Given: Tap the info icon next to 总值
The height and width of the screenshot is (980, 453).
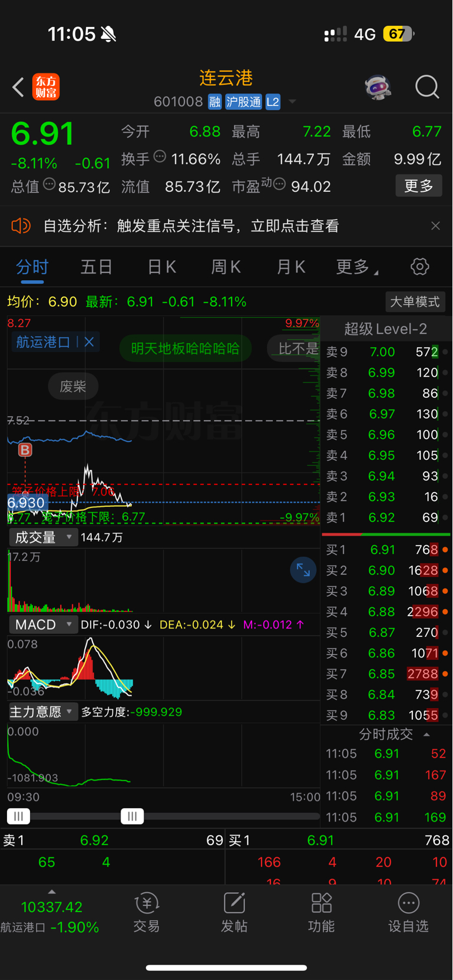Looking at the screenshot, I should (49, 184).
